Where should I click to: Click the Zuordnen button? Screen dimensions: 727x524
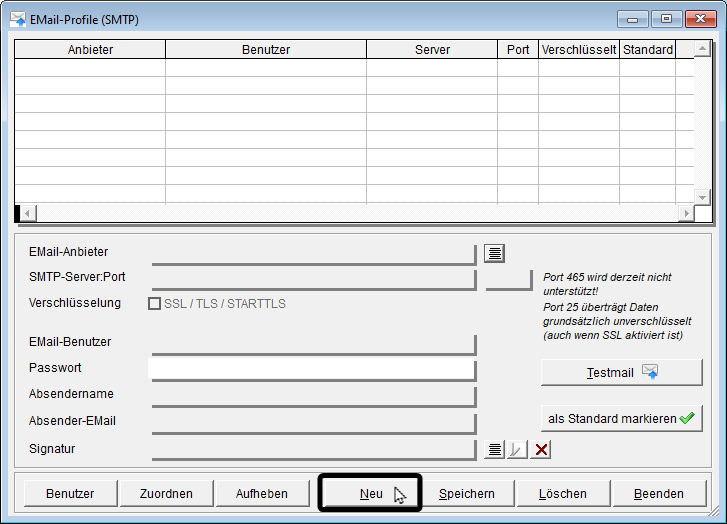(166, 493)
